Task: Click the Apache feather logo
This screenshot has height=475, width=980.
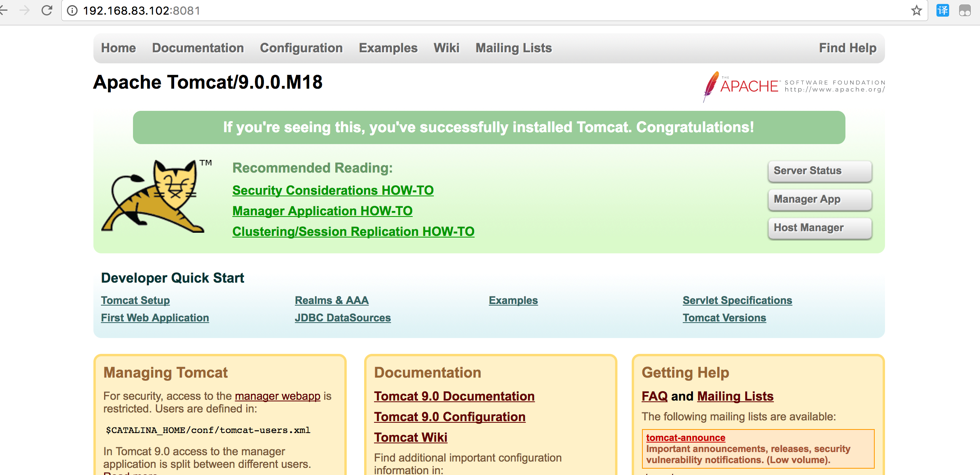Action: [x=711, y=86]
